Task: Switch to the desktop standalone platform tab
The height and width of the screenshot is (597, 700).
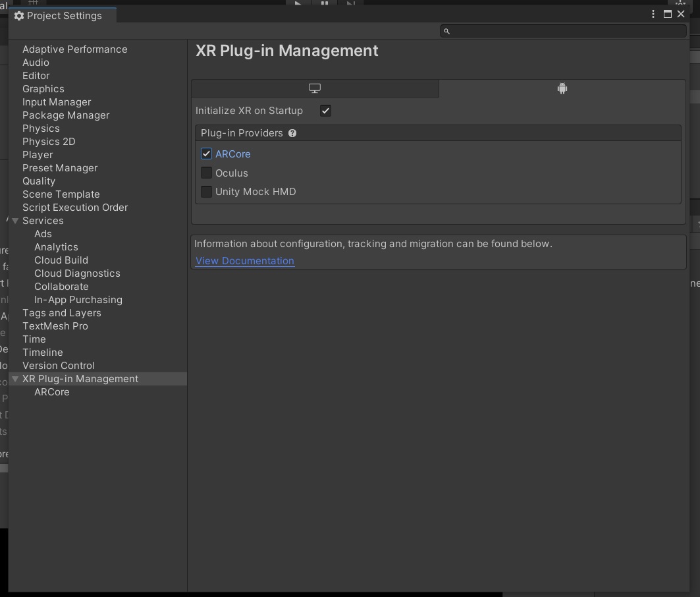Action: click(x=315, y=88)
